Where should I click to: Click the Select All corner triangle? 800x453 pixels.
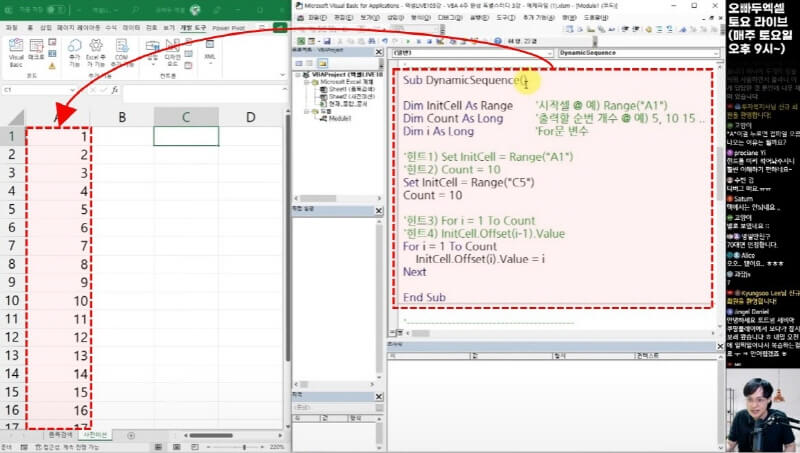[15, 118]
